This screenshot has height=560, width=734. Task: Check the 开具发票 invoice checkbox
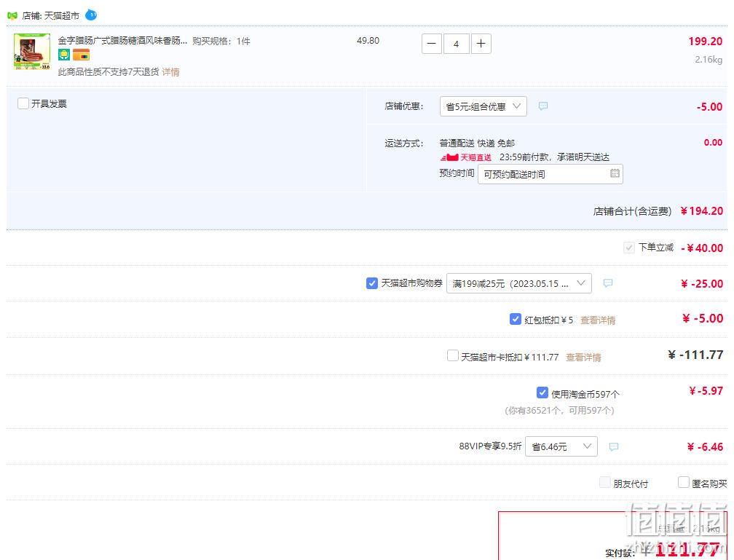point(23,103)
